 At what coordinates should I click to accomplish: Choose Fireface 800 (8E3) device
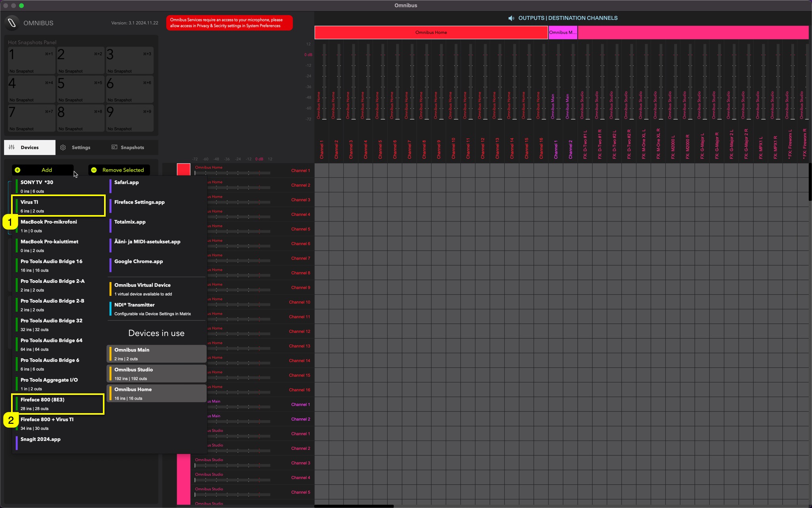(59, 404)
